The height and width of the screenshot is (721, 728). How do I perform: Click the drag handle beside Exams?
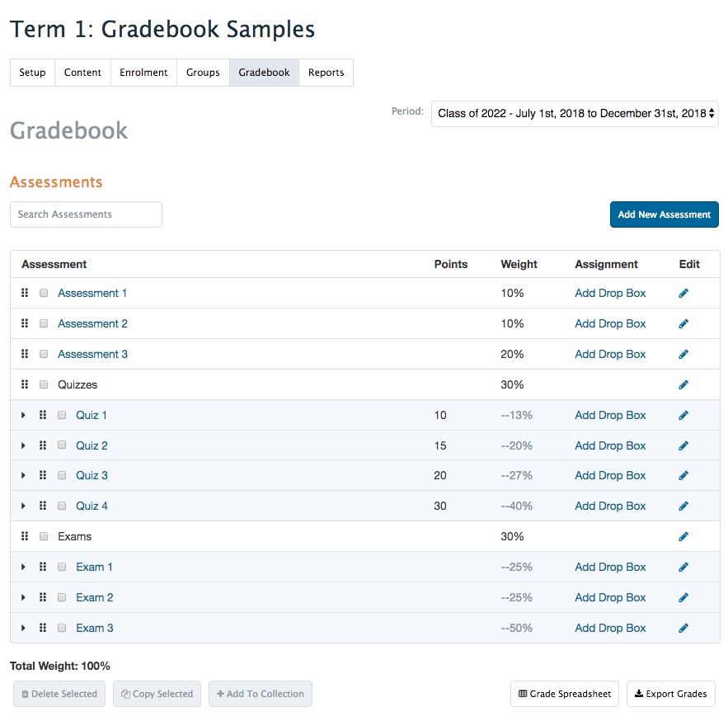click(25, 536)
